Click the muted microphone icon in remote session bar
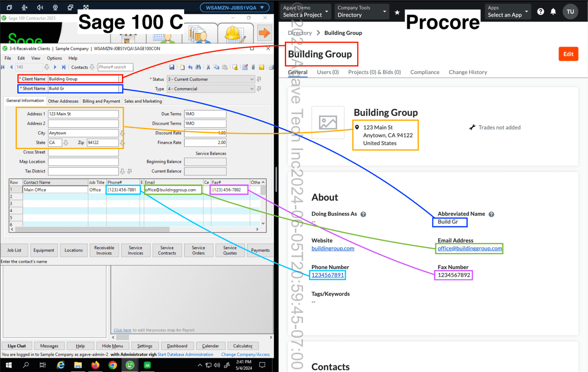588x372 pixels. 24,7
